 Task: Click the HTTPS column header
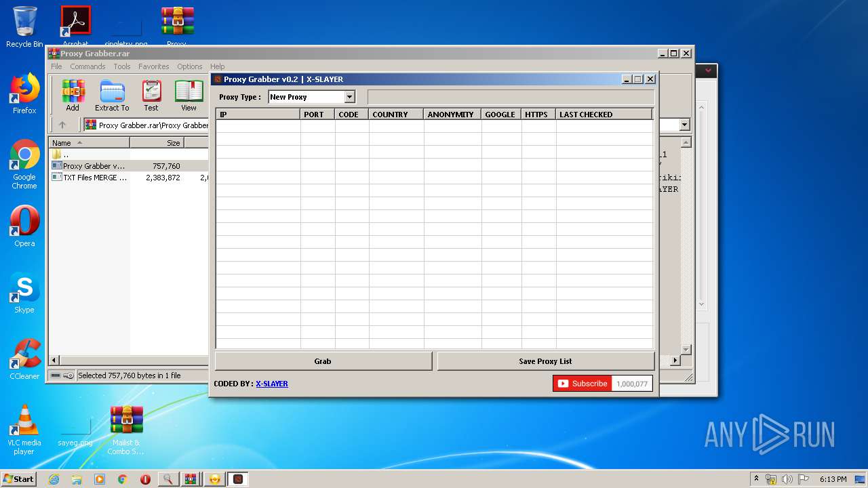[538, 115]
